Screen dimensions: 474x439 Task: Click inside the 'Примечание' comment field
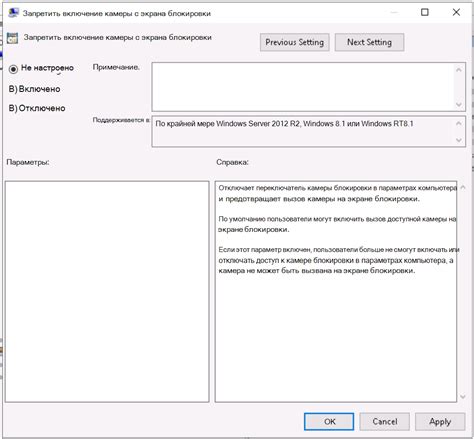coord(303,87)
